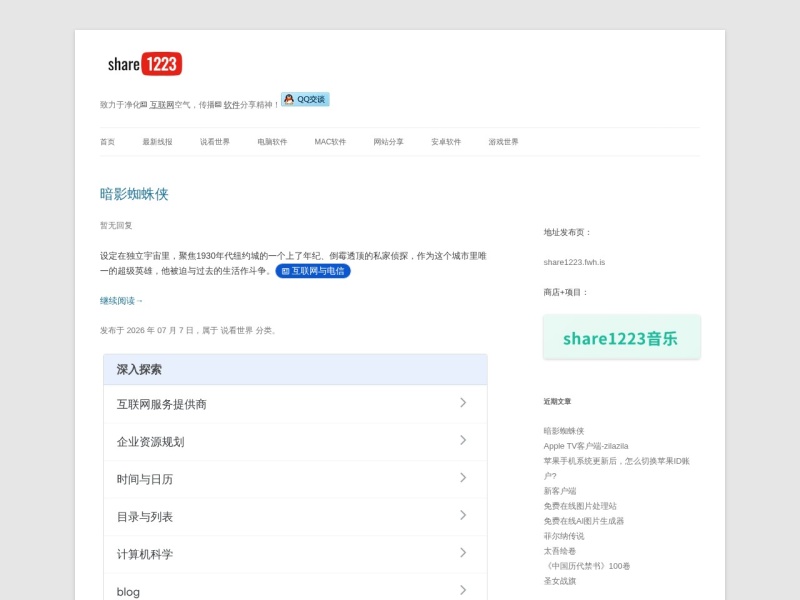
Task: Click the 互联网与电信 blue tag
Action: 313,271
